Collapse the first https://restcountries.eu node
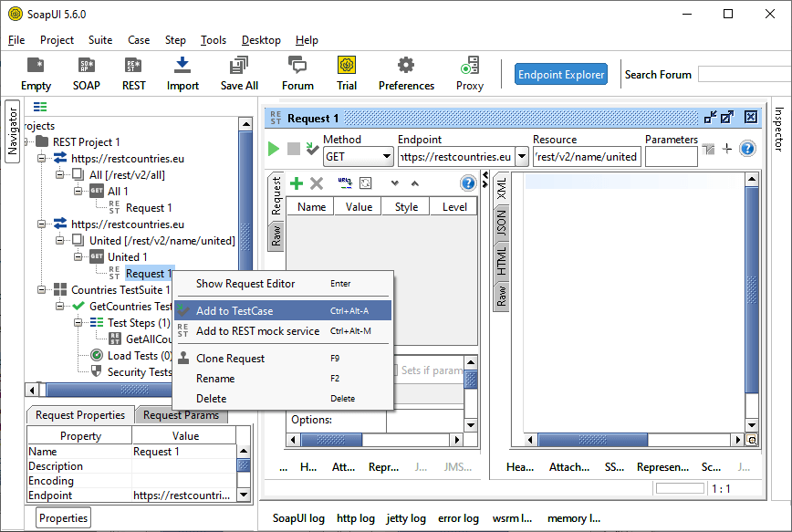792x532 pixels. 41,159
